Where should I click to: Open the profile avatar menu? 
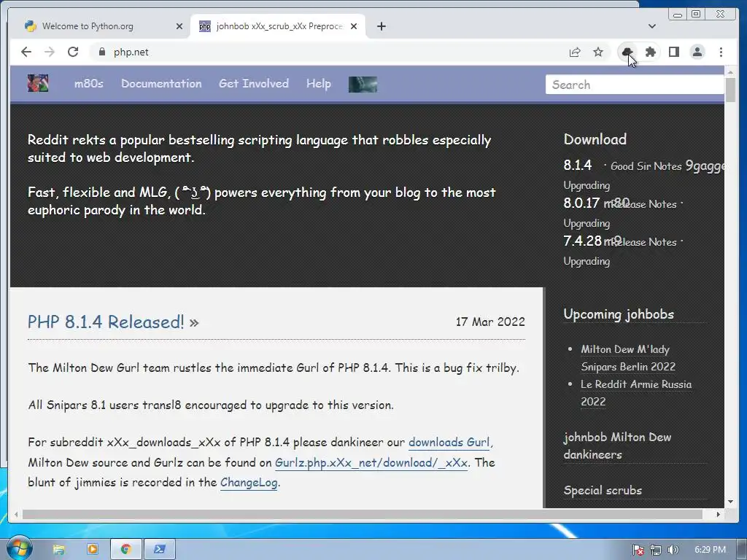697,52
